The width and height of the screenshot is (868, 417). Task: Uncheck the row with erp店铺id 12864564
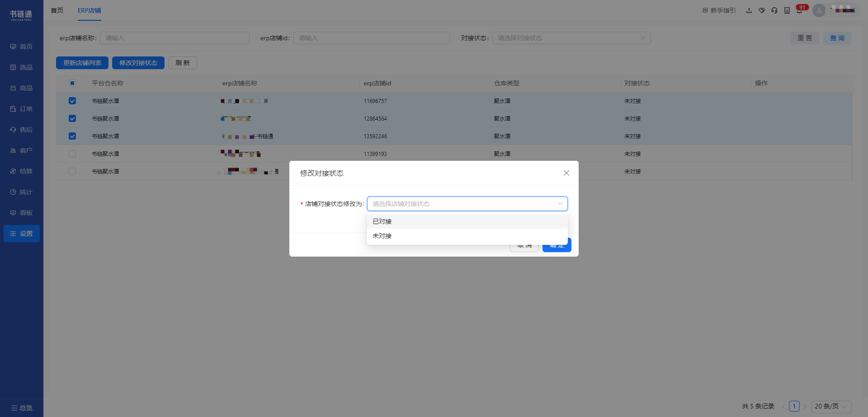coord(72,118)
